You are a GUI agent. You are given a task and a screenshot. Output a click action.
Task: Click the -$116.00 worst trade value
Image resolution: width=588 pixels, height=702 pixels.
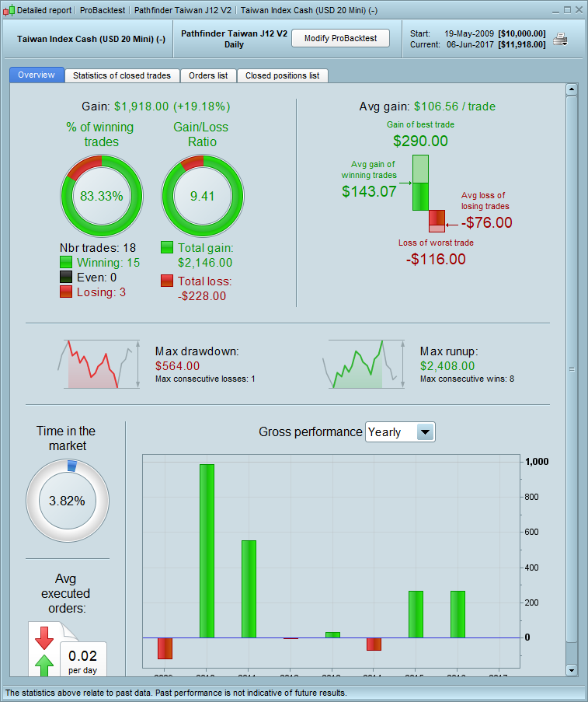tap(436, 259)
